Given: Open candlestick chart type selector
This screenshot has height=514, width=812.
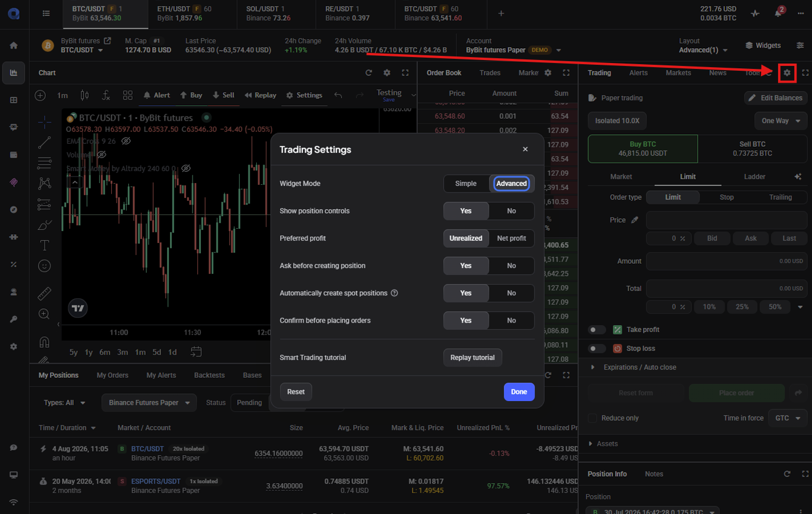Looking at the screenshot, I should pos(84,95).
